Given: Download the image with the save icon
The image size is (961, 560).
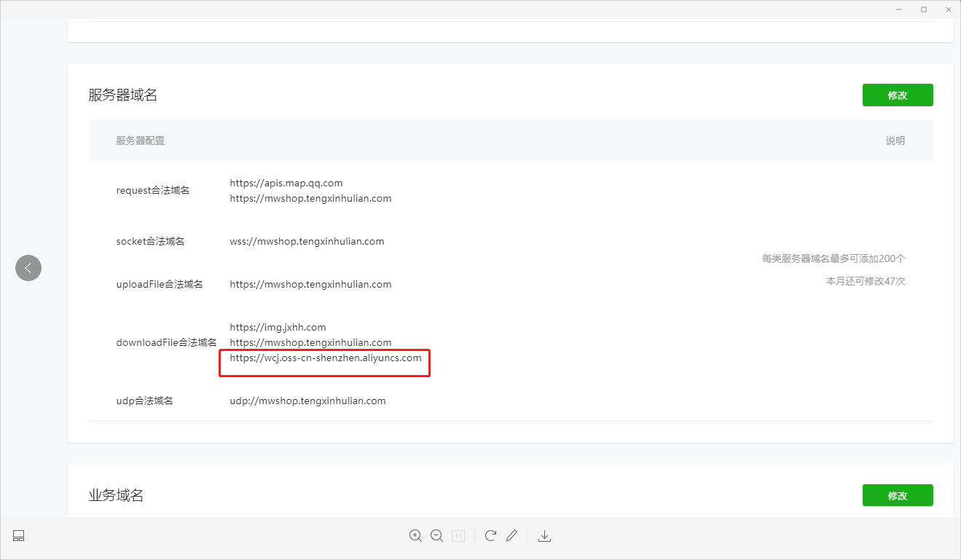Looking at the screenshot, I should coord(544,536).
